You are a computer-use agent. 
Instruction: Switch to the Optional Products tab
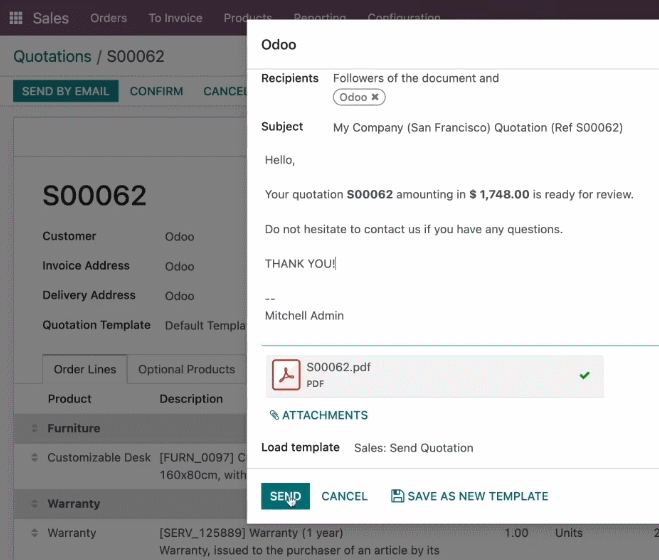click(x=187, y=369)
